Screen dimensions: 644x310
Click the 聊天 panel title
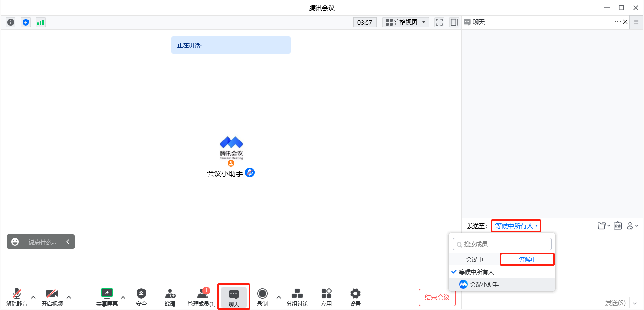(x=478, y=22)
